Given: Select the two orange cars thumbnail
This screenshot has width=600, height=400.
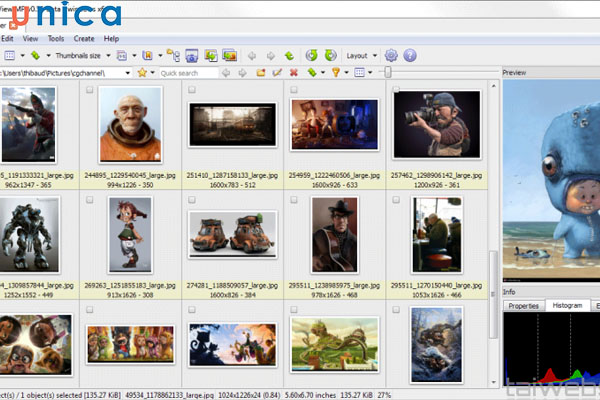Looking at the screenshot, I should coord(233,235).
